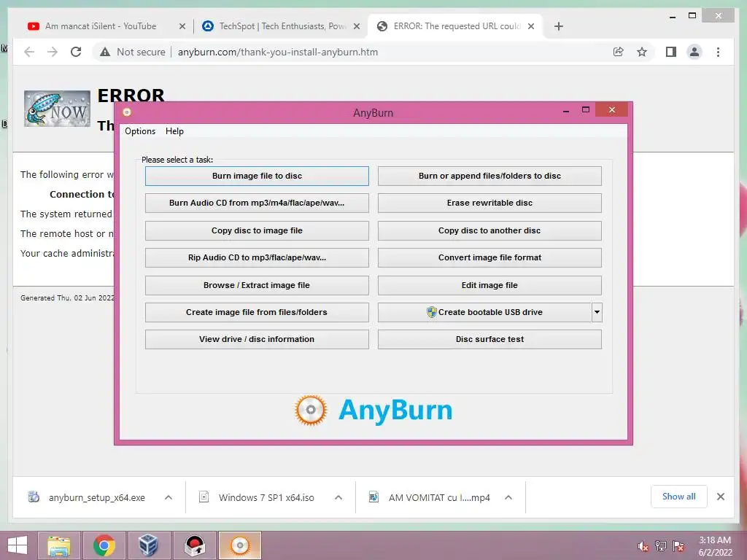Open VirtualBox from taskbar

[x=148, y=545]
